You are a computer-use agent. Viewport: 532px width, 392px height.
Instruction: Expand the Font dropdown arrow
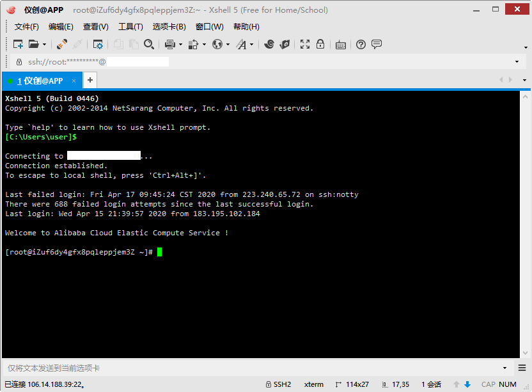click(x=252, y=45)
